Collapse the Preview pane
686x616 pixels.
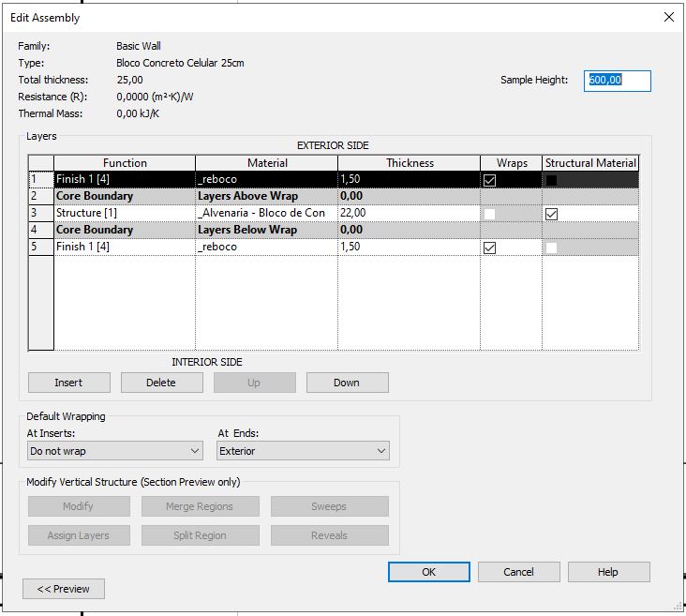[64, 589]
